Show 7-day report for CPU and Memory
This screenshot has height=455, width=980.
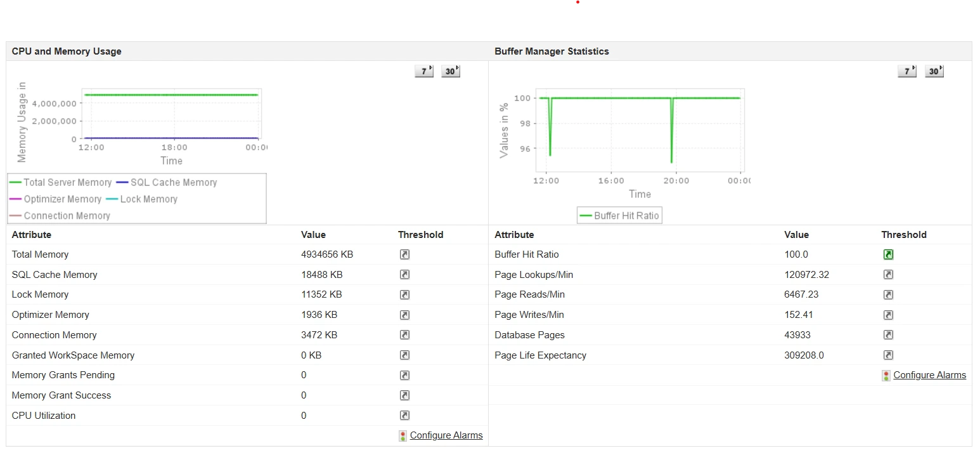(x=424, y=71)
